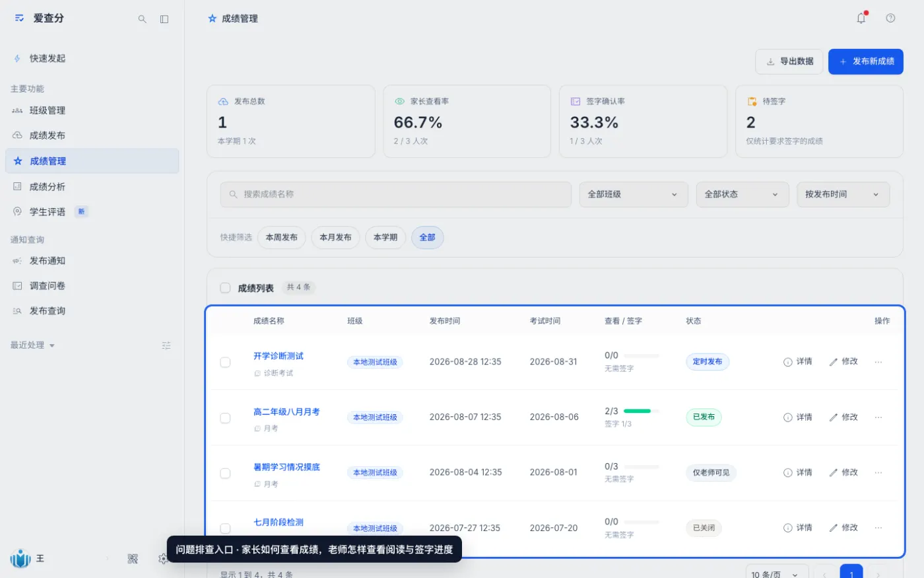Open more actions for 暑期学习情况摸底
This screenshot has height=578, width=924.
tap(878, 473)
